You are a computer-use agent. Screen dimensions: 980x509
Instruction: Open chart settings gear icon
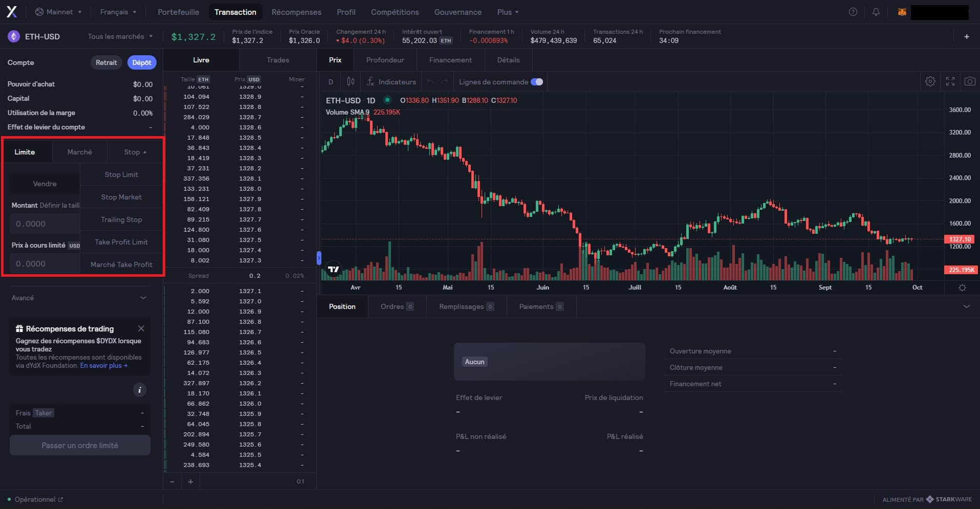click(x=930, y=81)
